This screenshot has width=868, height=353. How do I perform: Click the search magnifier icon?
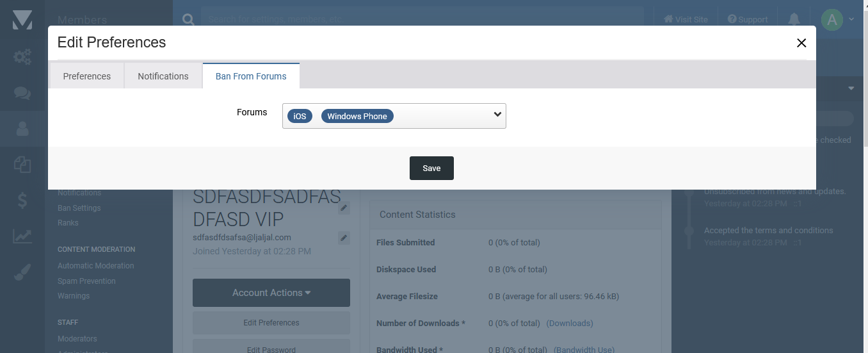[188, 20]
